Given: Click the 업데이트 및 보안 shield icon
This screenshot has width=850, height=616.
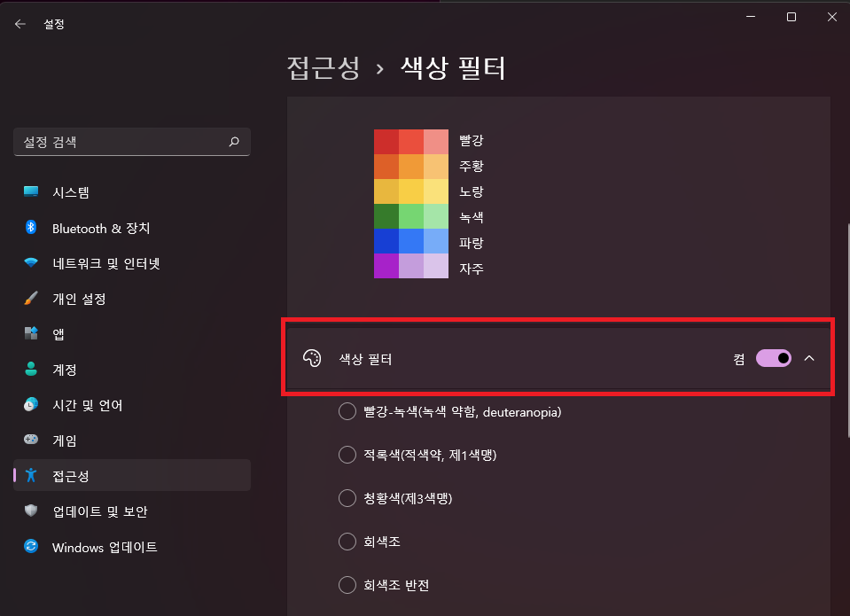Looking at the screenshot, I should point(31,511).
